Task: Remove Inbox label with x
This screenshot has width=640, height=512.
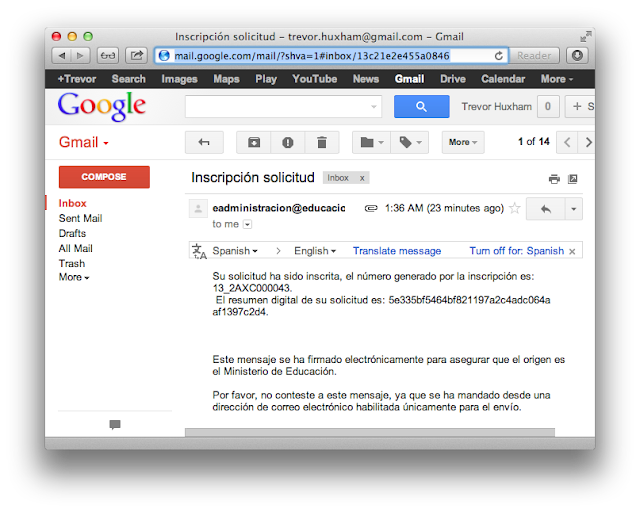Action: click(x=362, y=178)
